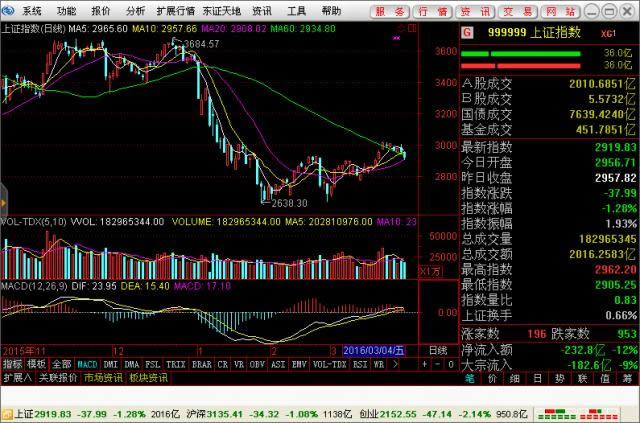Screen dimensions: 640x423
Task: Open the 日线 period dropdown
Action: 438,350
